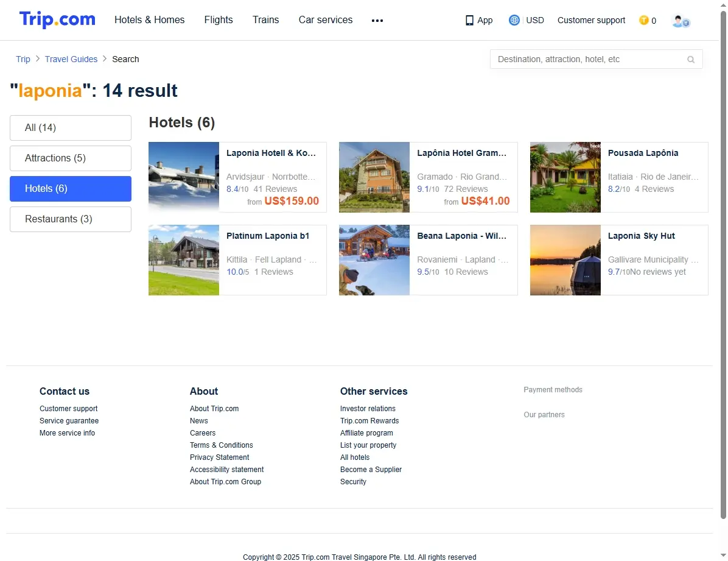Open the App phone icon
The height and width of the screenshot is (561, 728).
pyautogui.click(x=469, y=21)
